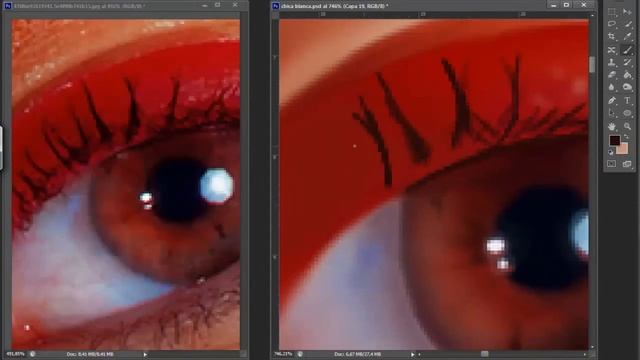Select the Rectangular Marquee tool
This screenshot has width=640, height=360.
click(611, 12)
